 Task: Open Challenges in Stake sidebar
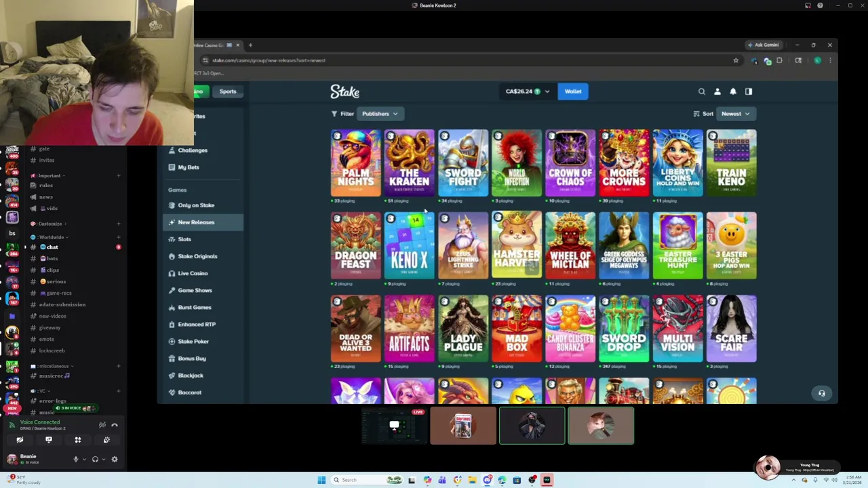[x=203, y=150]
